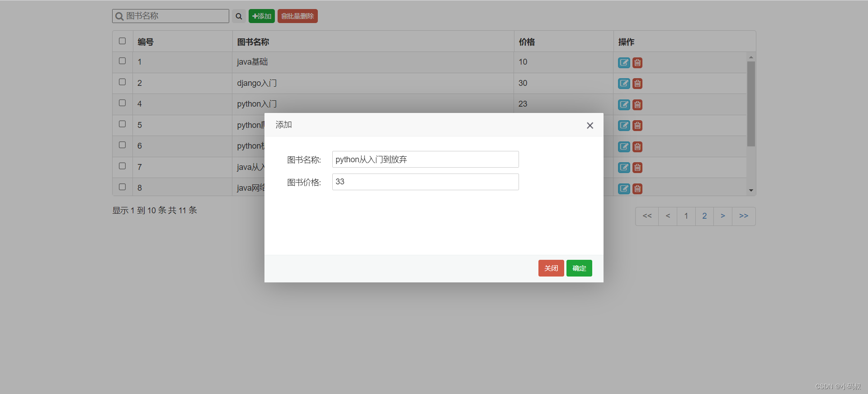Go to next page with >
The height and width of the screenshot is (394, 868).
723,216
